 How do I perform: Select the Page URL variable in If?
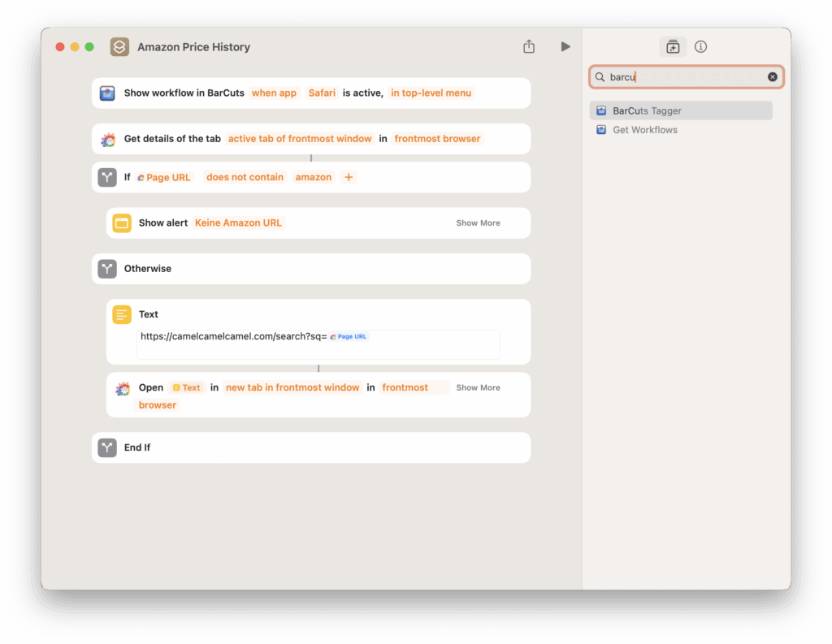pos(163,177)
